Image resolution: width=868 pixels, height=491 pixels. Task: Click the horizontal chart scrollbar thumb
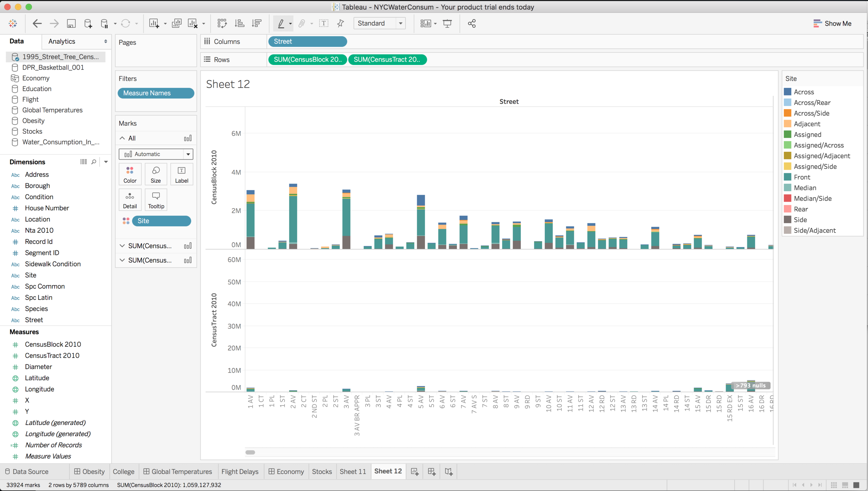[x=250, y=452]
